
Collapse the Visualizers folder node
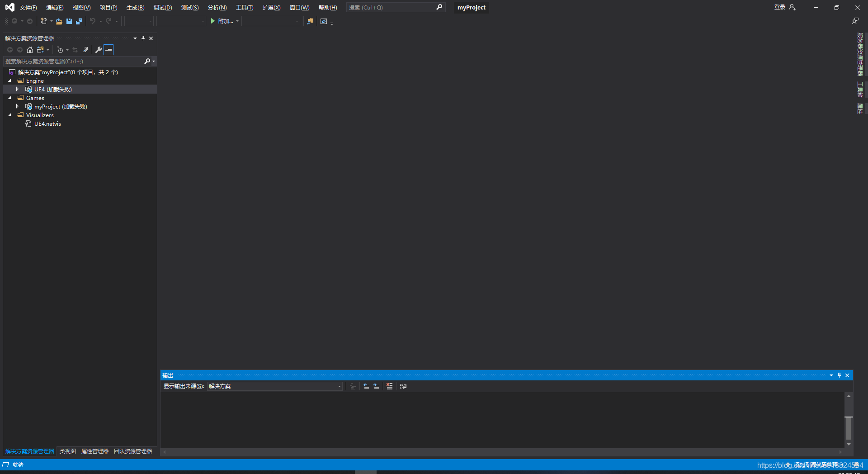click(10, 115)
